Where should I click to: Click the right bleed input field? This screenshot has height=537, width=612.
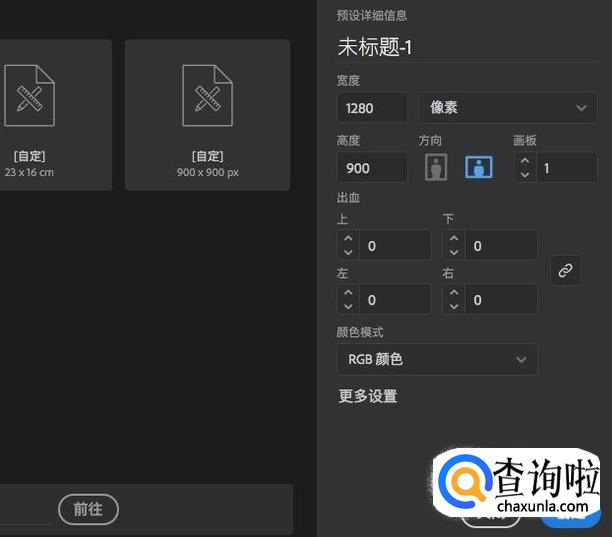point(502,299)
